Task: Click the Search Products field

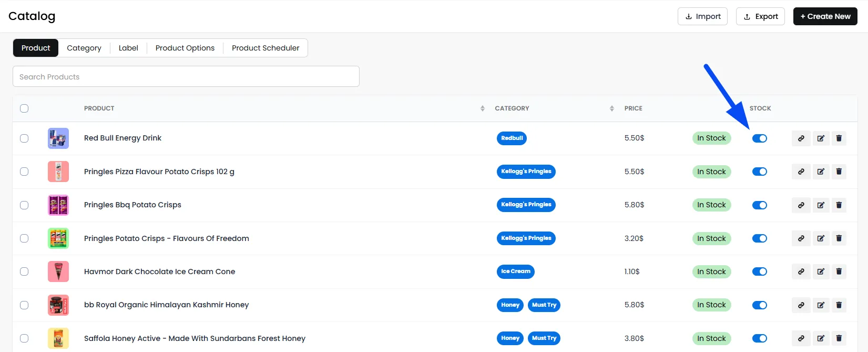Action: click(186, 76)
